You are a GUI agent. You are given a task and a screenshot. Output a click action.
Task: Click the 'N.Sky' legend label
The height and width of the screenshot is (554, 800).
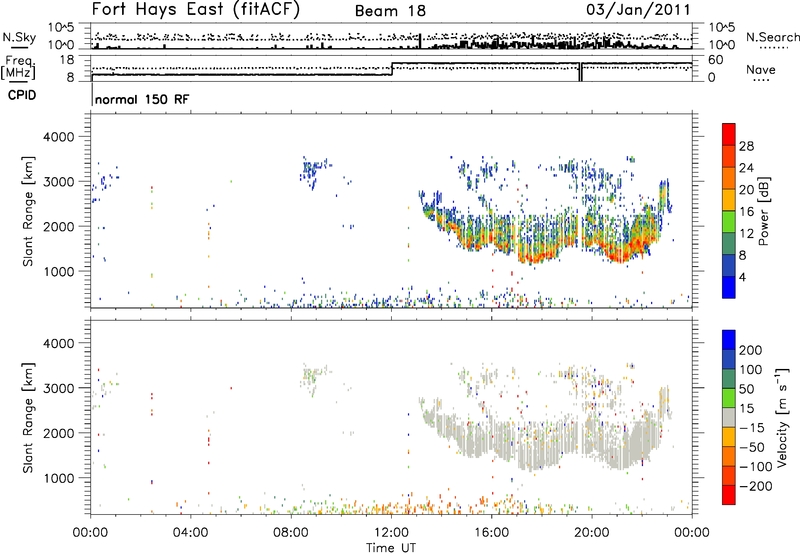tap(19, 37)
